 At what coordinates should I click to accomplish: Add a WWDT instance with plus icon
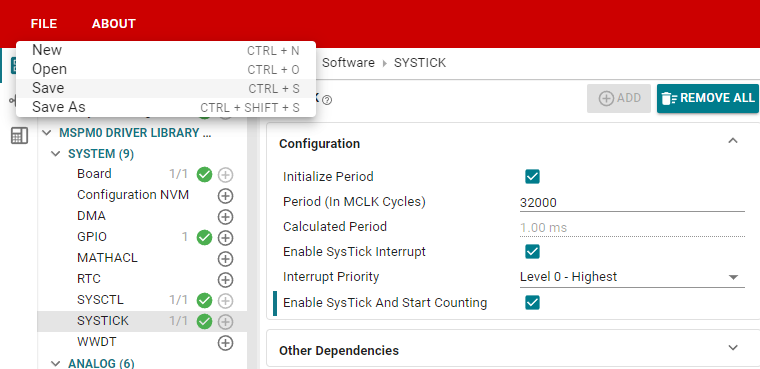(225, 343)
